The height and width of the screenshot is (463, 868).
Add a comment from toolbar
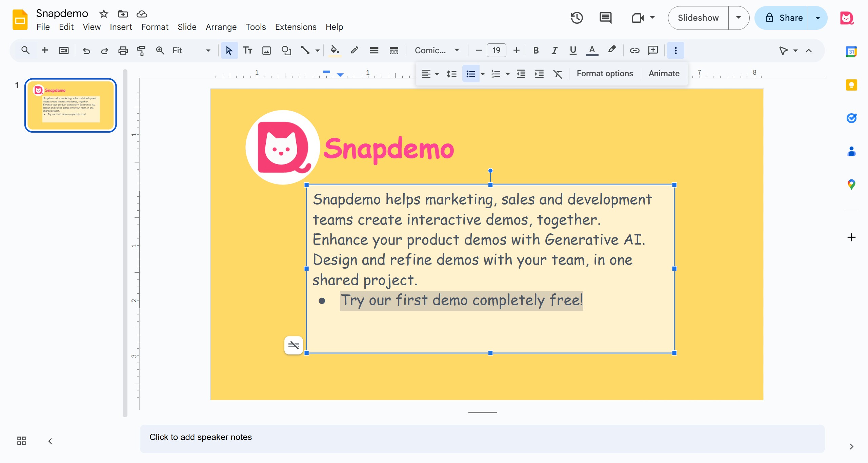[x=653, y=51]
